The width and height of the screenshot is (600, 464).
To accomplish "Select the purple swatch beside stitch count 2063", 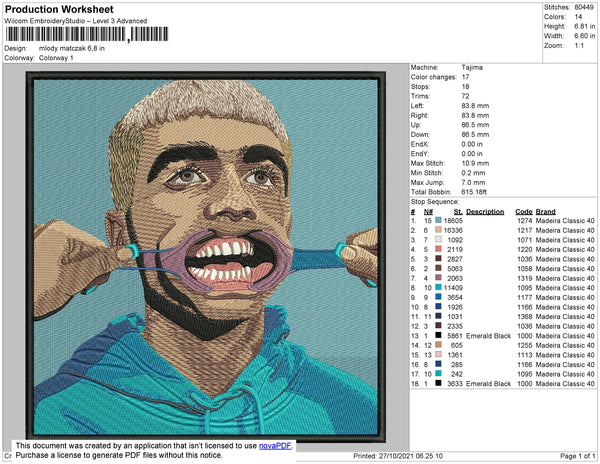I will click(x=438, y=278).
